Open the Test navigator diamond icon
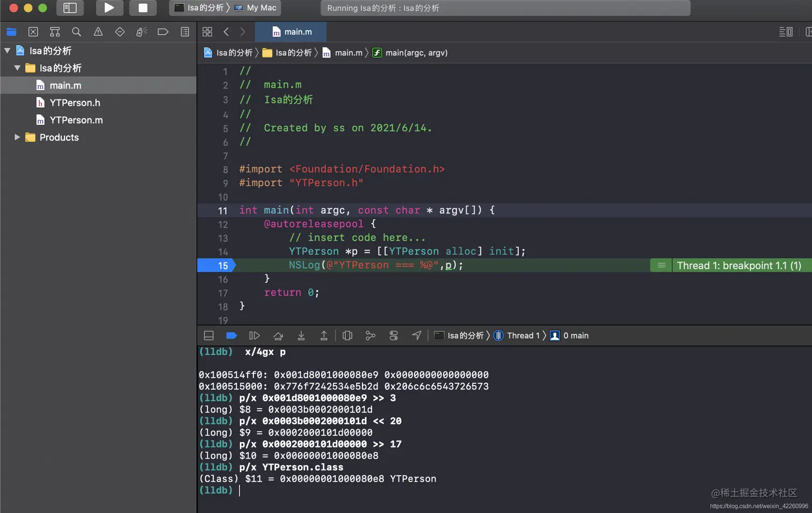 (120, 32)
